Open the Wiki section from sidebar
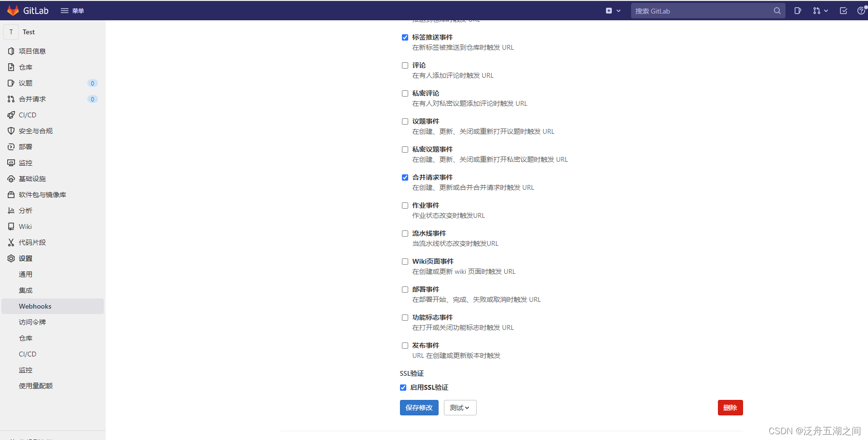Image resolution: width=868 pixels, height=440 pixels. [25, 227]
